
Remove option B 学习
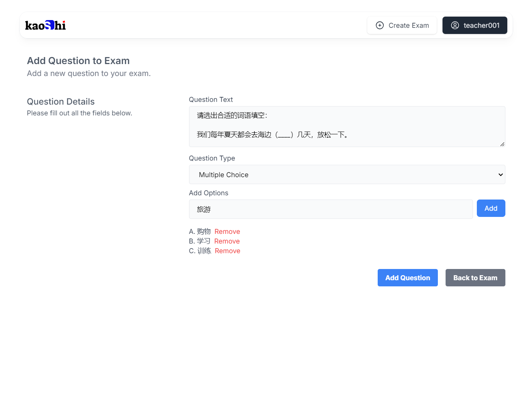(227, 241)
